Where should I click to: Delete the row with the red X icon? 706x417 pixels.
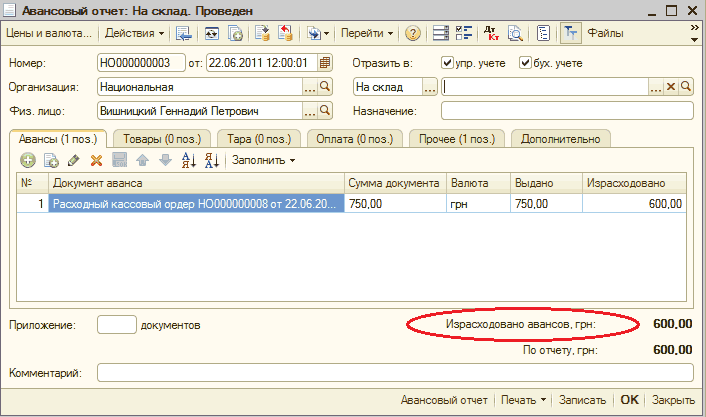click(x=96, y=160)
